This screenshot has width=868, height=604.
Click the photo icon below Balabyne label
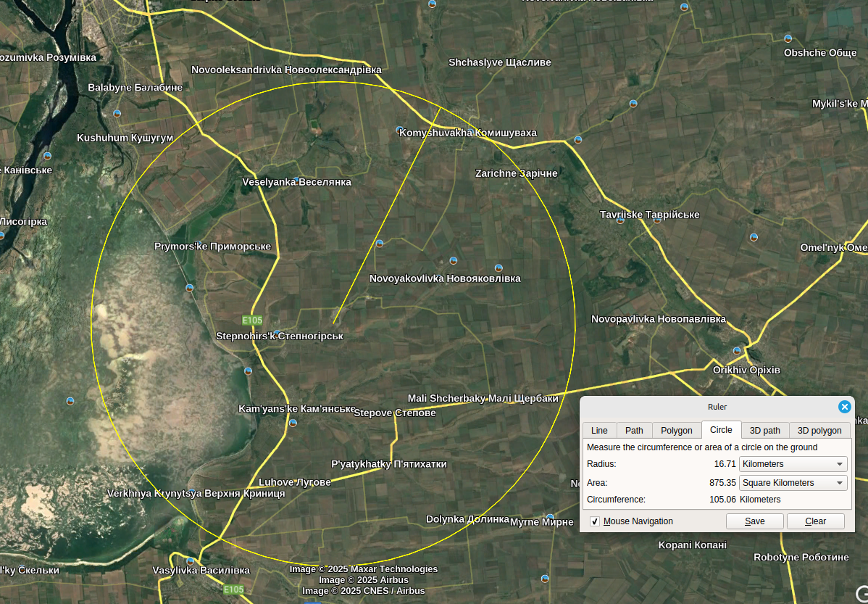point(117,114)
